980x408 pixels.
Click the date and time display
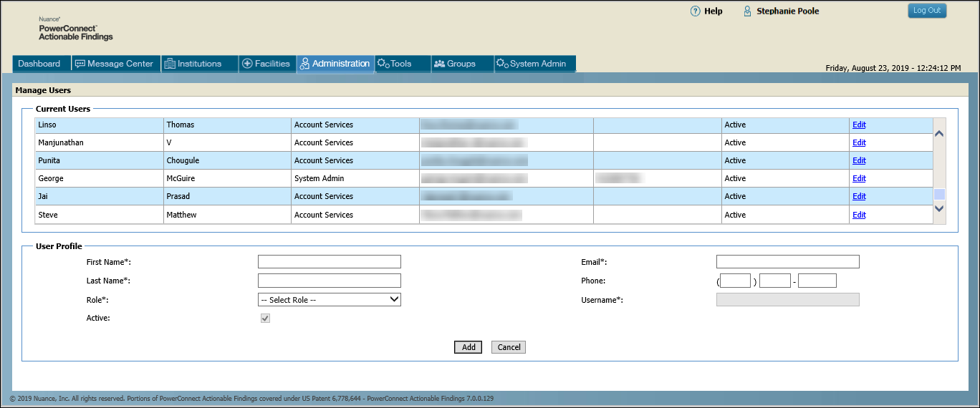[893, 68]
